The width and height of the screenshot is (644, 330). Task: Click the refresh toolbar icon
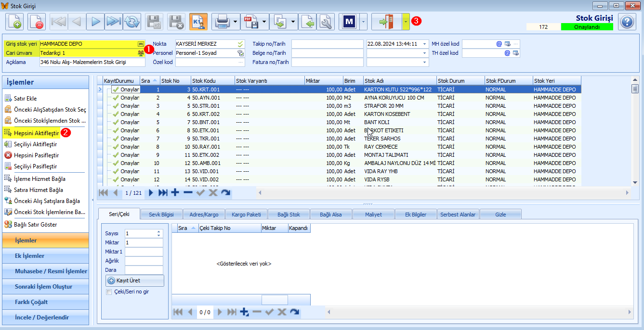pos(131,22)
